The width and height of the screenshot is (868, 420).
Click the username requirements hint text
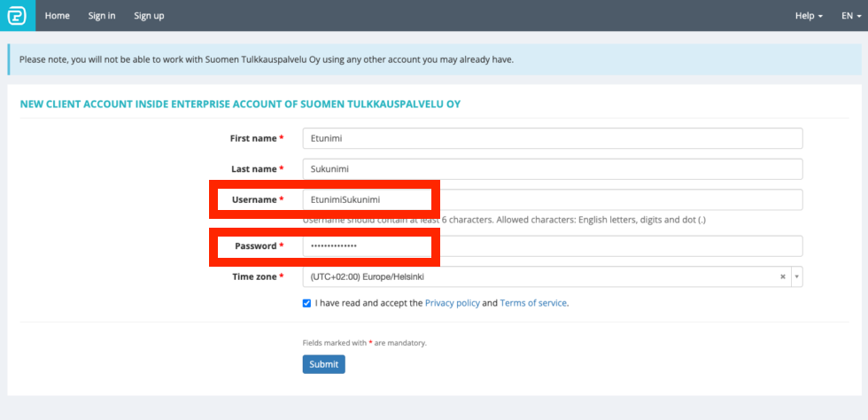[x=504, y=220]
